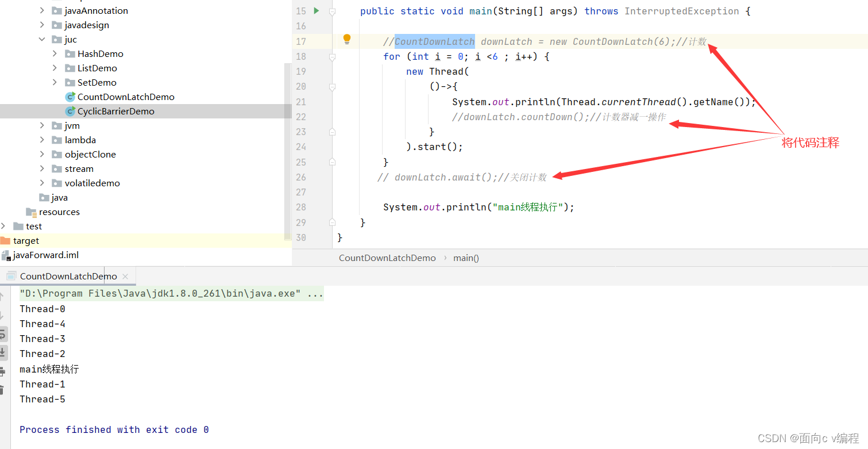Click the volatiledemo package folder icon
Screen dimensions: 868x449
tap(56, 183)
